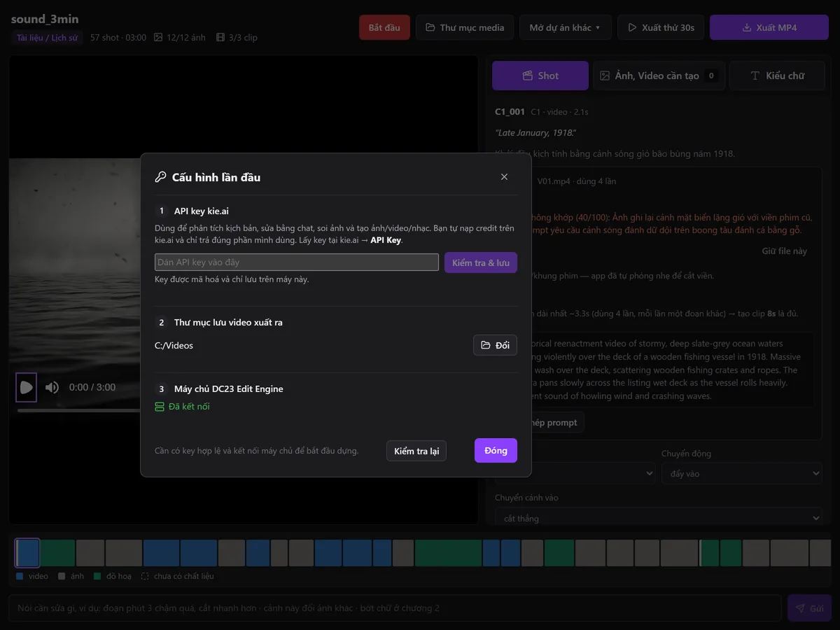Open the Chuyển cảnh vào dropdown showing cắt thẳng

658,518
